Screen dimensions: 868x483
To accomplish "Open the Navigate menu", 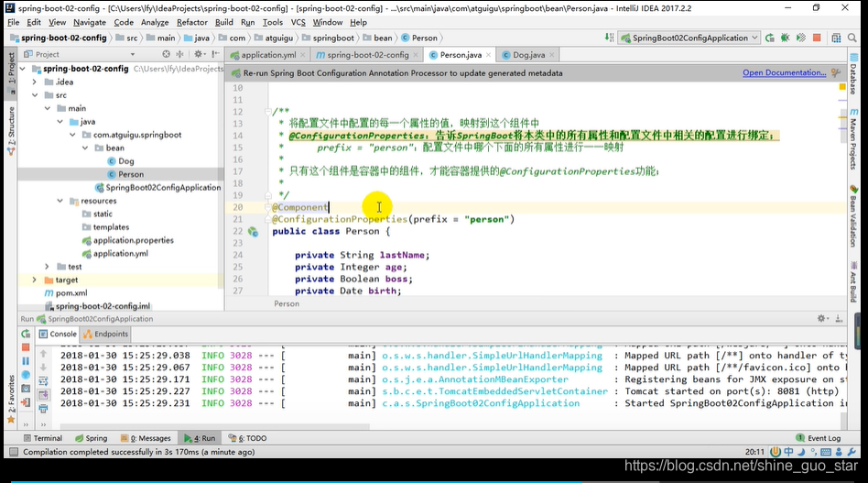I will pos(89,22).
